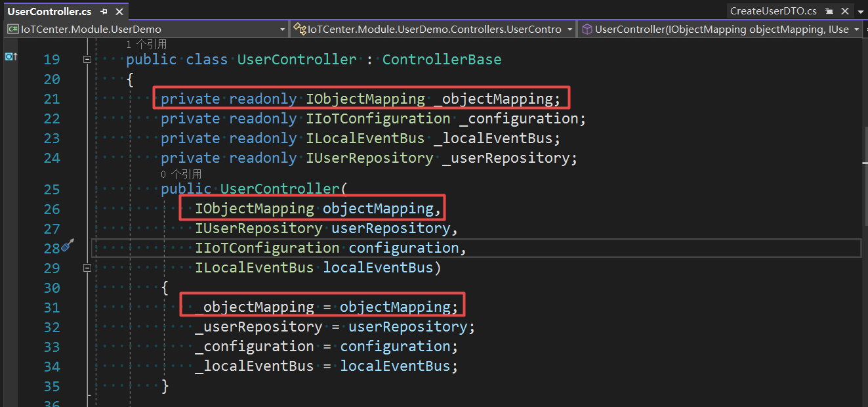This screenshot has height=407, width=868.
Task: Click _localEventBus field on line 23
Action: click(493, 139)
